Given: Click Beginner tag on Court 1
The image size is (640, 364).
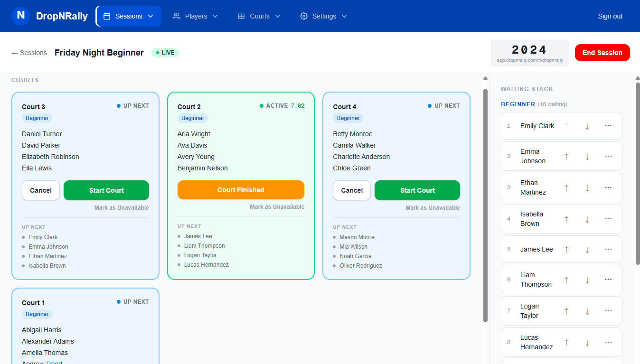Looking at the screenshot, I should click(x=37, y=314).
